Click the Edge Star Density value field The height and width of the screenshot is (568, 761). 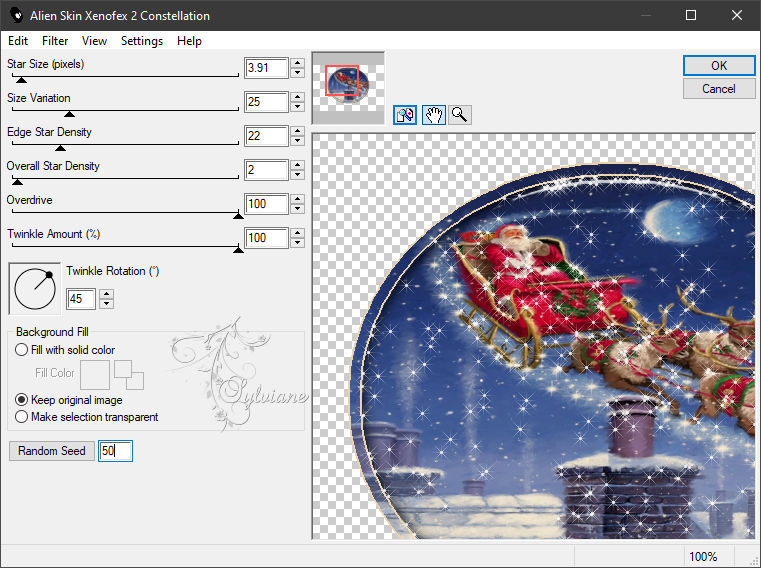pyautogui.click(x=266, y=136)
